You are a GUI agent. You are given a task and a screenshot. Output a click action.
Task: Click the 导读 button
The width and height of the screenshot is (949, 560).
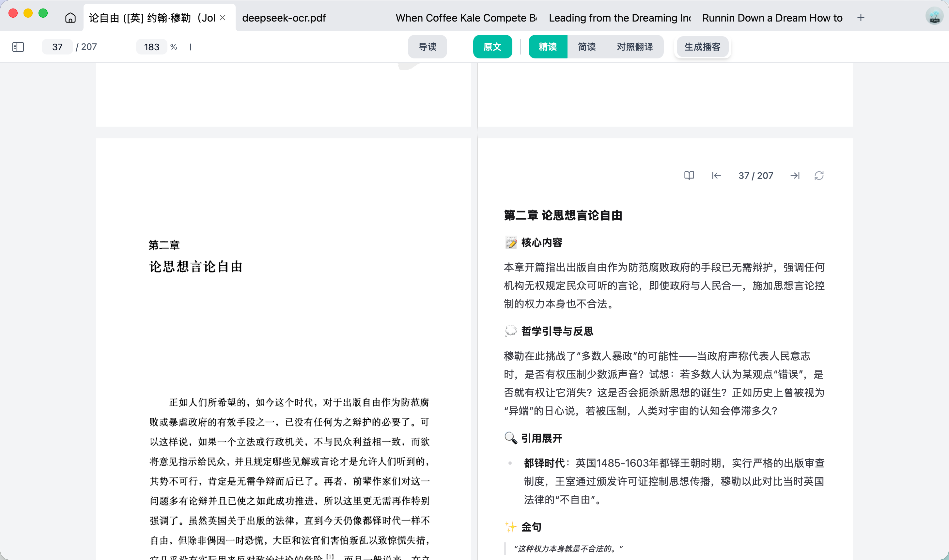pos(427,47)
